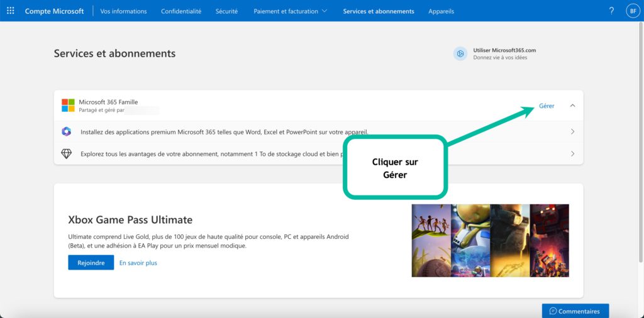644x318 pixels.
Task: Open the install premium applications row chevron
Action: 572,132
